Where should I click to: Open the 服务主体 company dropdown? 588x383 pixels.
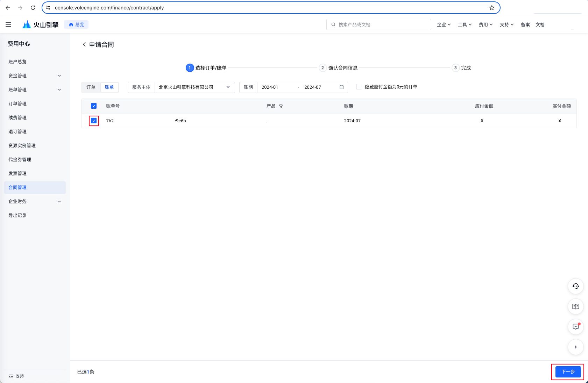[x=194, y=87]
